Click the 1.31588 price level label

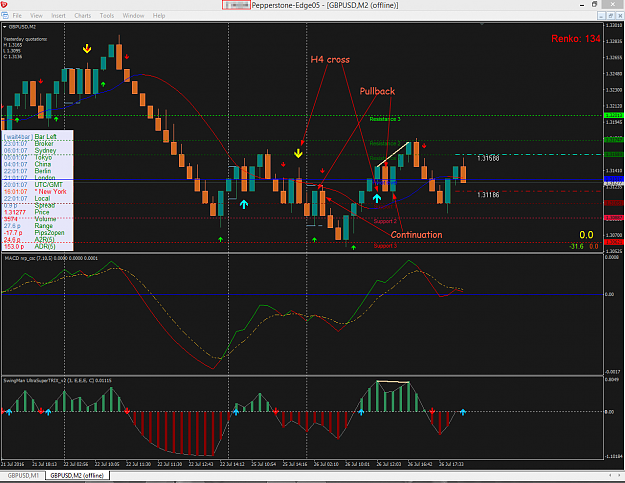[488, 159]
